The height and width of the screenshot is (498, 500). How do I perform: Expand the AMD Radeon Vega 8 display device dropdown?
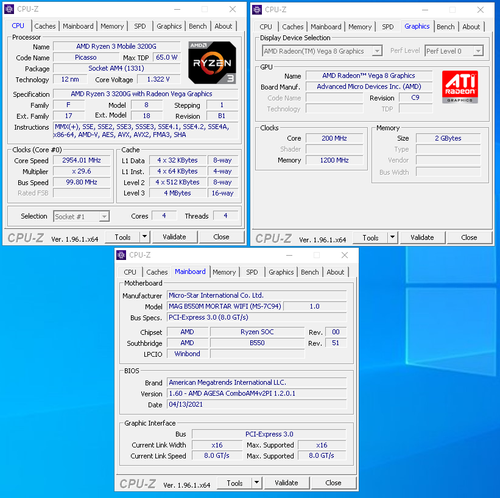click(377, 51)
